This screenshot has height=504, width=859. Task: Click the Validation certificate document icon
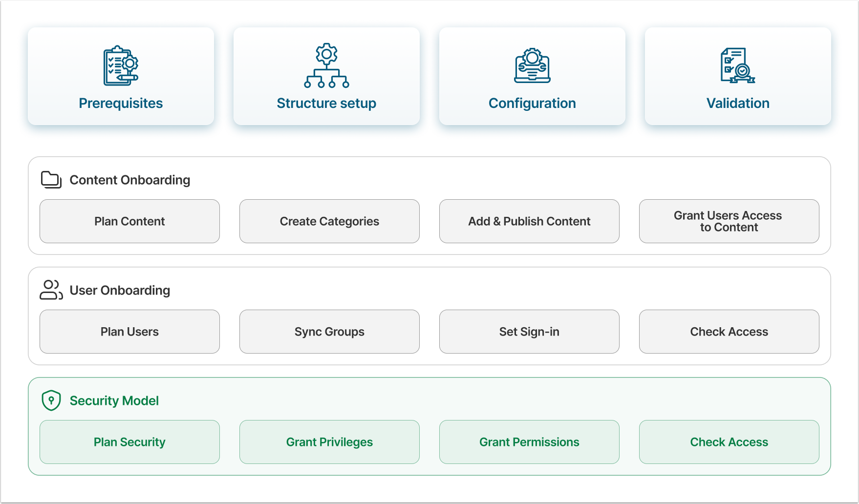[x=738, y=65]
